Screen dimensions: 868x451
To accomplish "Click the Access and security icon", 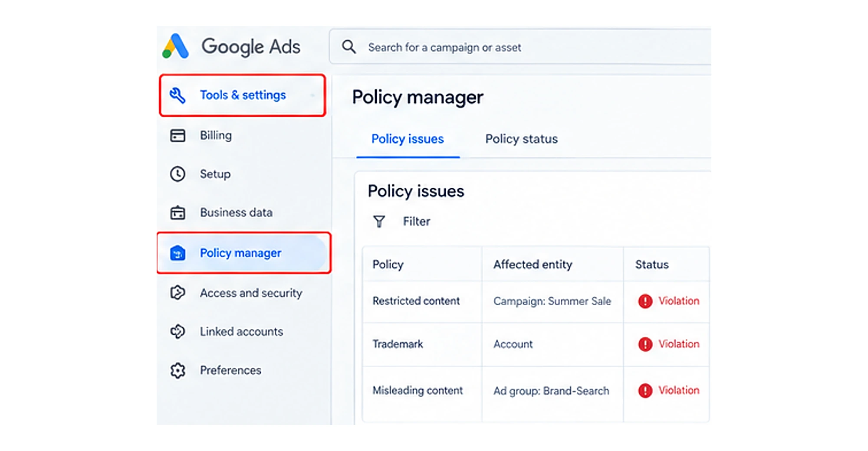I will coord(178,293).
